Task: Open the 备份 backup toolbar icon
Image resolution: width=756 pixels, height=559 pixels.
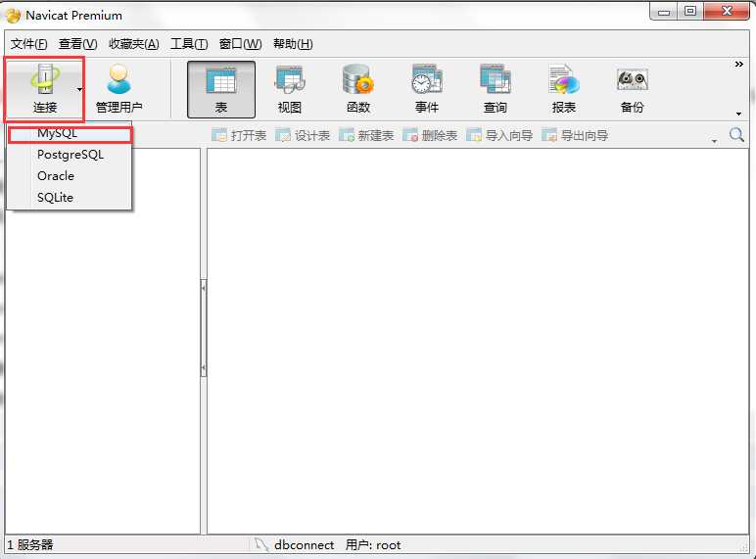Action: (x=632, y=90)
